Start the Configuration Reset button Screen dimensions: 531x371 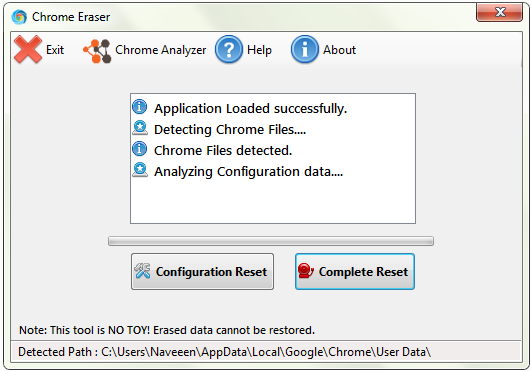point(203,271)
